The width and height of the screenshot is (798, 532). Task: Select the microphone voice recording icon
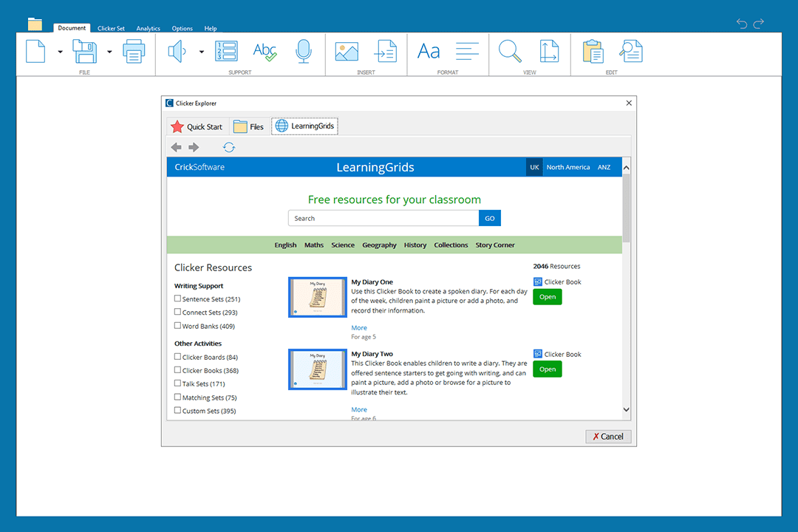(x=303, y=51)
